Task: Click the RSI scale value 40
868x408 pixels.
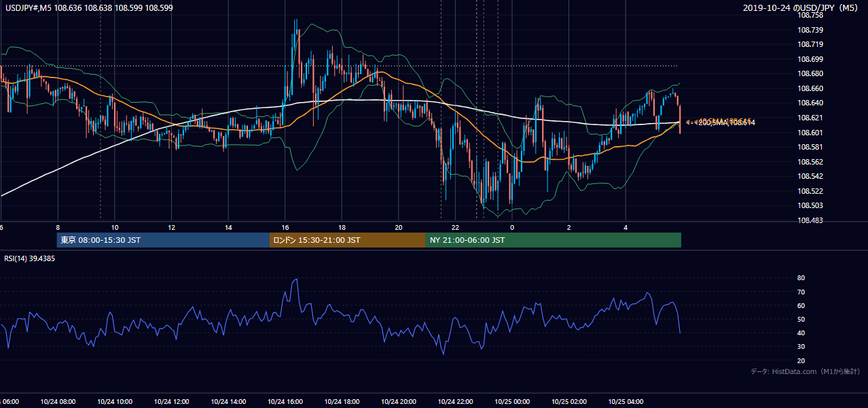Action: click(x=801, y=333)
